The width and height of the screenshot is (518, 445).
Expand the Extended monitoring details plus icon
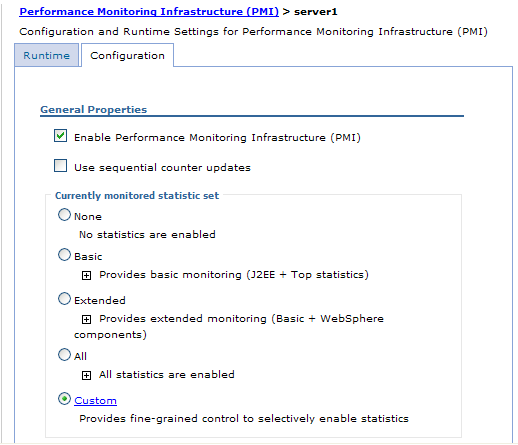pyautogui.click(x=86, y=319)
